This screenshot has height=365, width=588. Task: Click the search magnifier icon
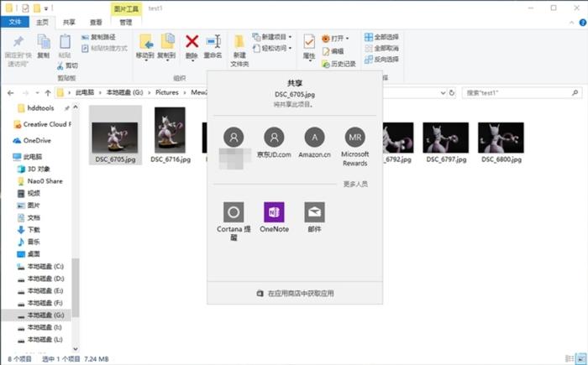click(575, 92)
